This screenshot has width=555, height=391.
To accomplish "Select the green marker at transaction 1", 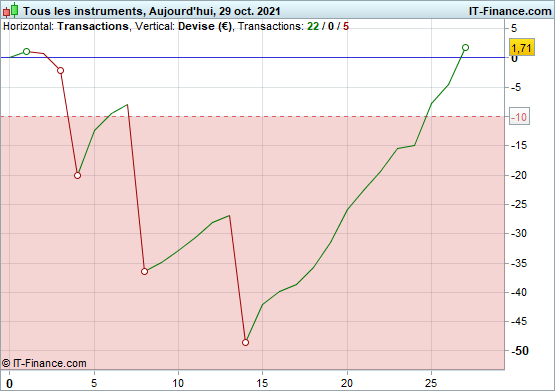I will (x=26, y=52).
